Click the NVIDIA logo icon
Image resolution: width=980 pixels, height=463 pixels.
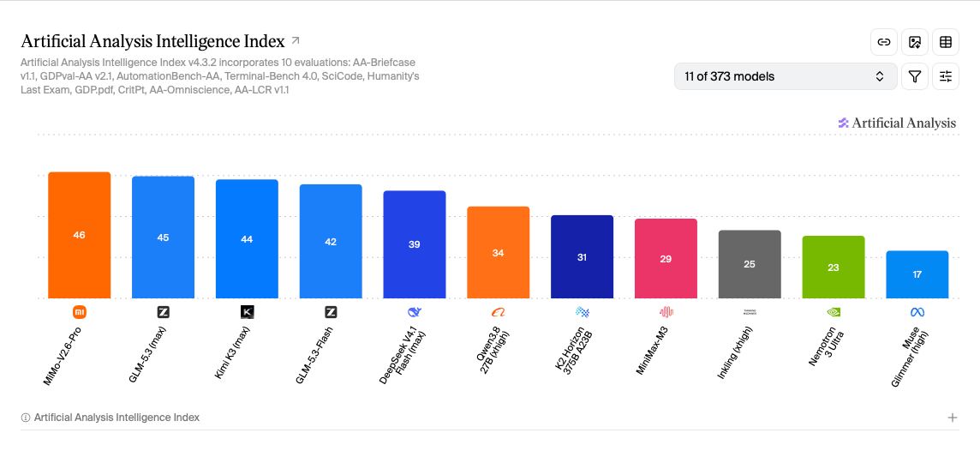[834, 311]
